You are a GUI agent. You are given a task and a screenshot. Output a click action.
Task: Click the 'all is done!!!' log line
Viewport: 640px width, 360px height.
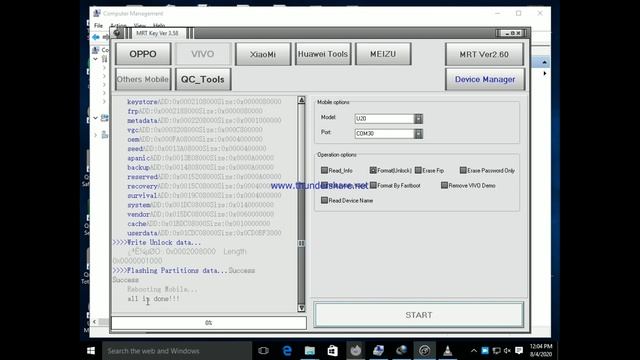pyautogui.click(x=153, y=299)
